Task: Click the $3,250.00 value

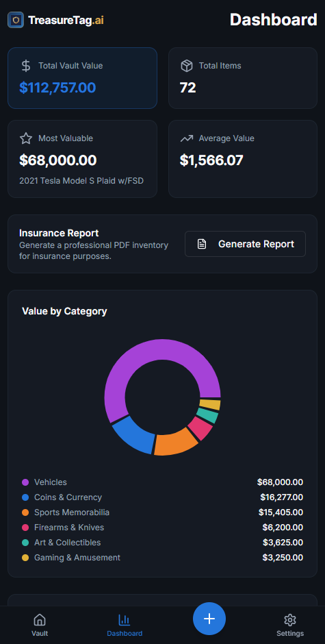Action: click(283, 558)
